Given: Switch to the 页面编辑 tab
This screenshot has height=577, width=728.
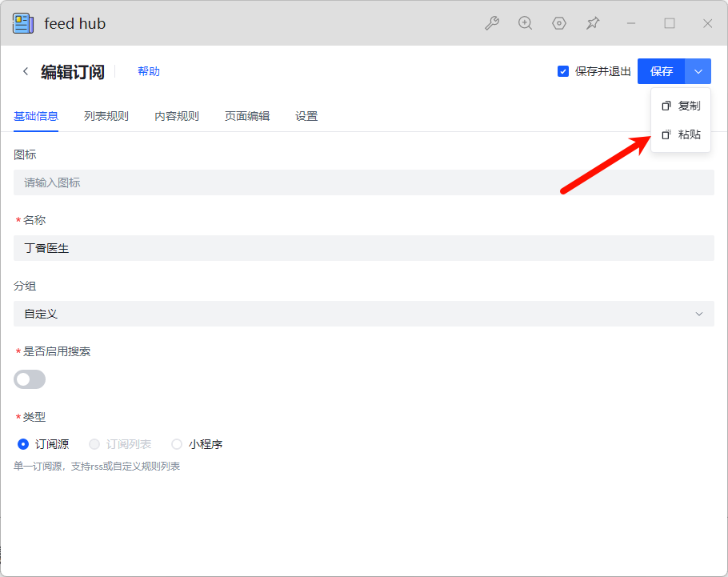Looking at the screenshot, I should tap(247, 116).
